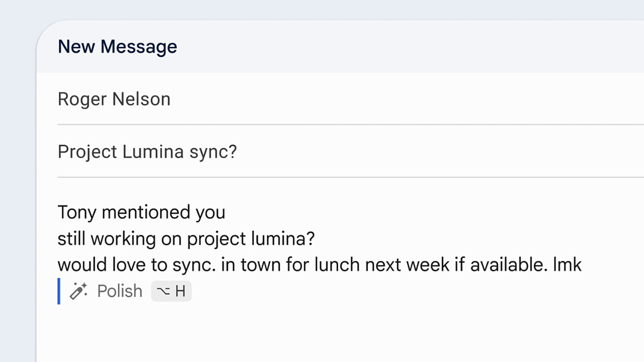The image size is (644, 362).
Task: Focus the recipient field with Roger Nelson
Action: [x=114, y=99]
